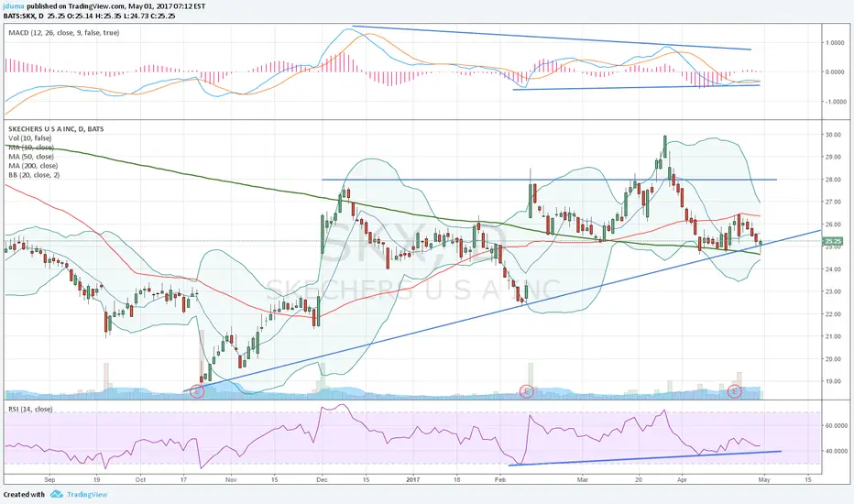Click the 24.00 price axis label

(x=834, y=269)
